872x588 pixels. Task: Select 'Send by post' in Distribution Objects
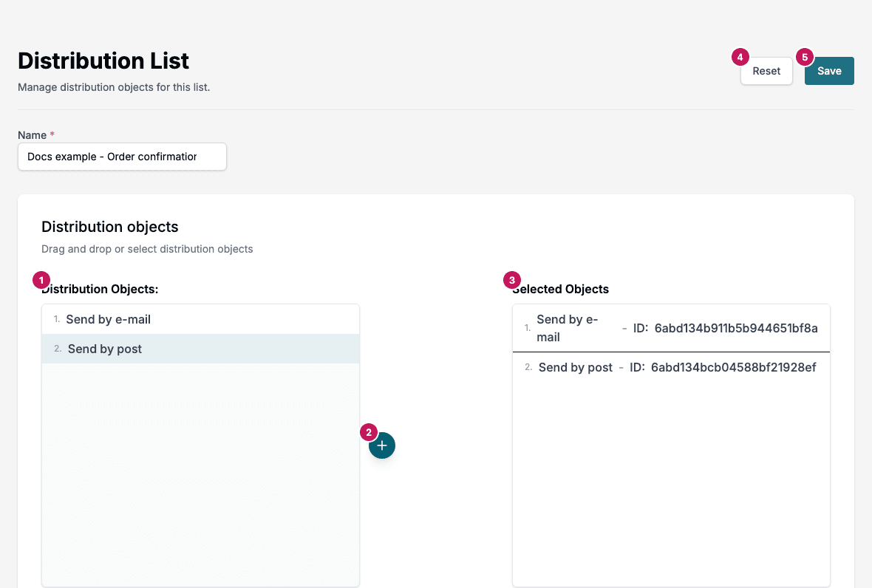(x=201, y=349)
